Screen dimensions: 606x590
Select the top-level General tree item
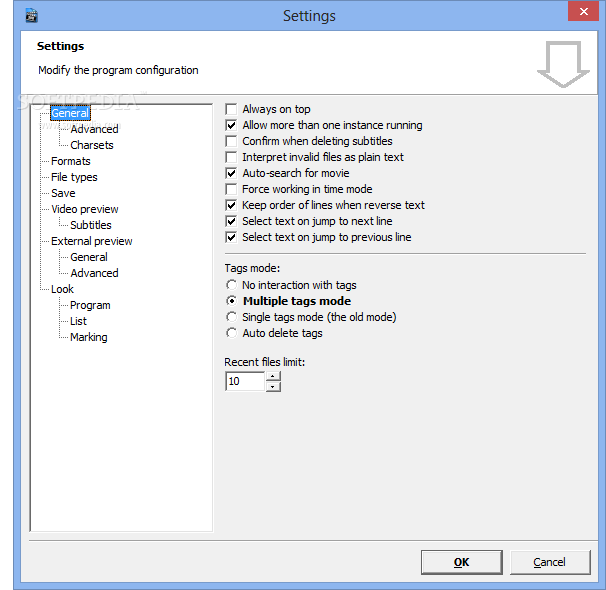(70, 113)
